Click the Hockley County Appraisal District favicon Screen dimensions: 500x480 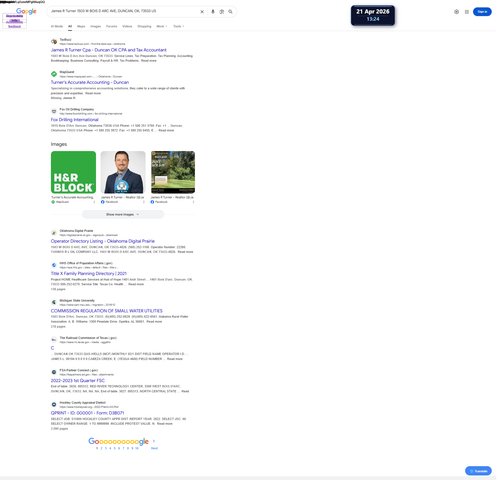pos(54,404)
